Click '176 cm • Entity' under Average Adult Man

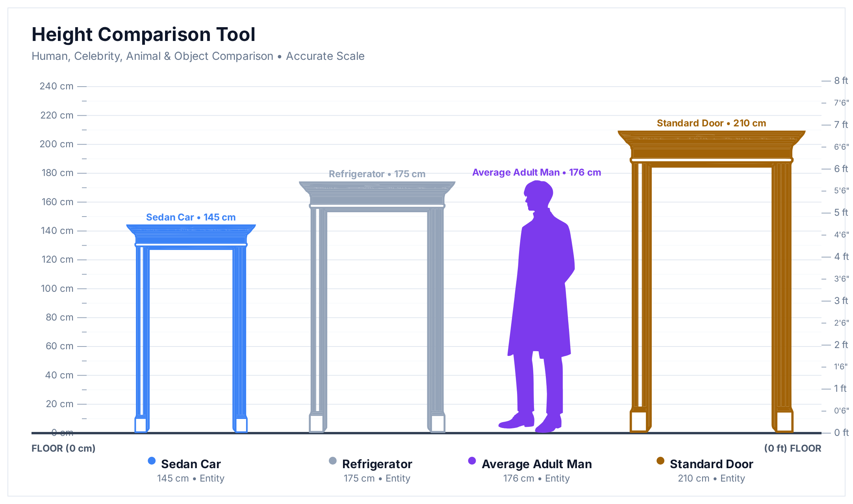pyautogui.click(x=537, y=478)
